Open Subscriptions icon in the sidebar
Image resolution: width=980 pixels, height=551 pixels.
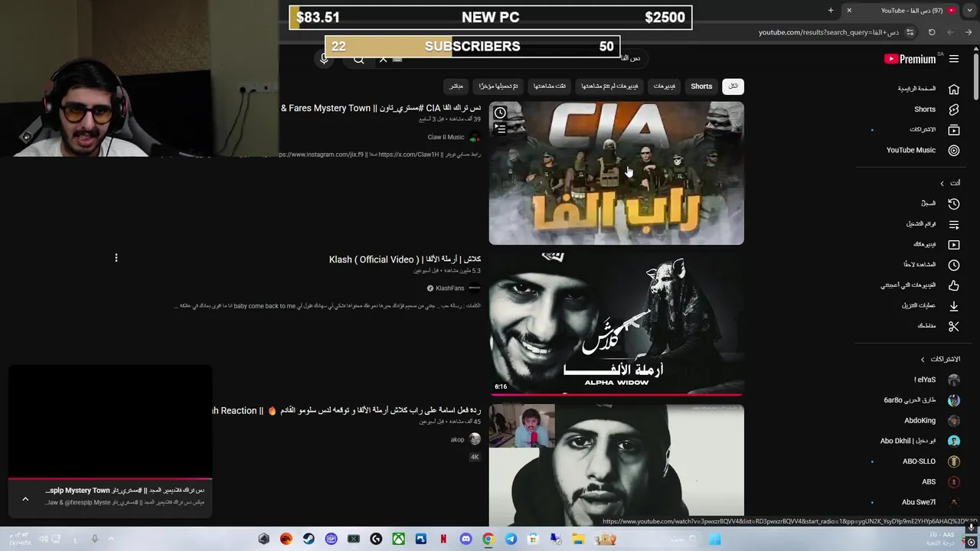tap(954, 130)
